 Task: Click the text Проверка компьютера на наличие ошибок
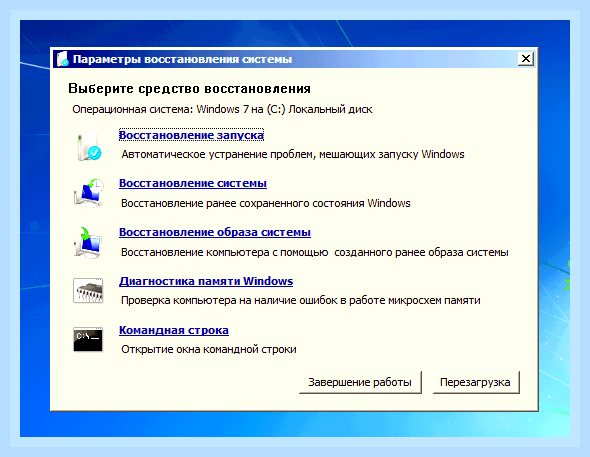click(301, 301)
